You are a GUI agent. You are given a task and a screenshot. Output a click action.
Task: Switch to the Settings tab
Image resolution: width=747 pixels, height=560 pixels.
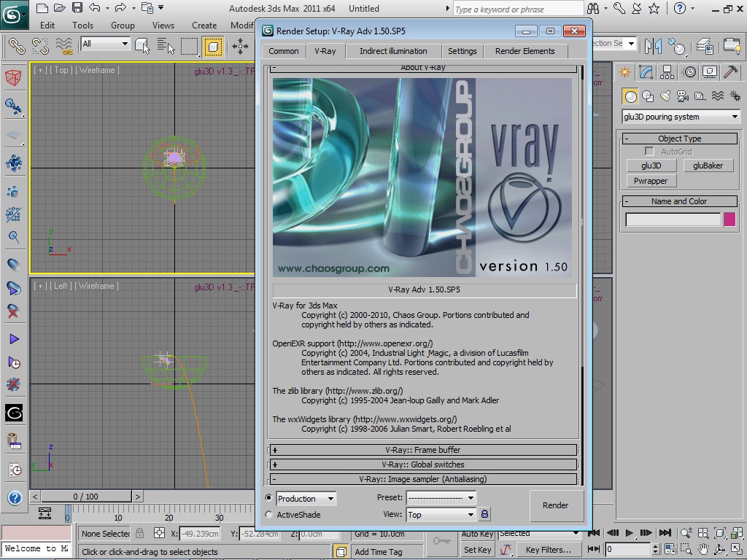click(x=462, y=51)
